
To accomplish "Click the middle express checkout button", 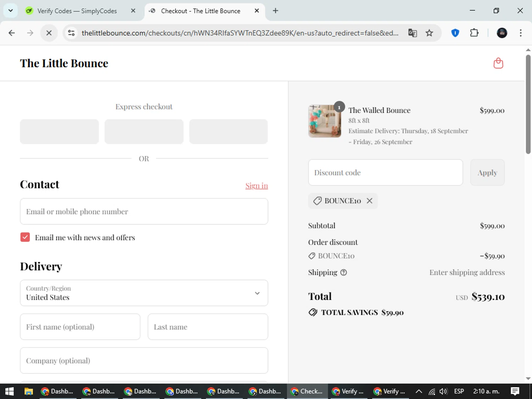I will (144, 132).
